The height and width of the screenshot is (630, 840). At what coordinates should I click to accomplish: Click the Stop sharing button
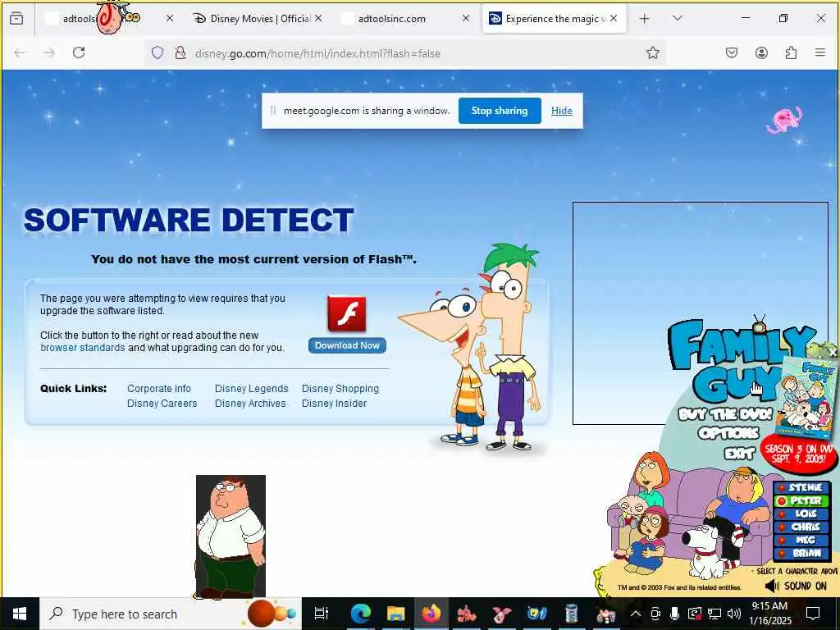pyautogui.click(x=500, y=111)
